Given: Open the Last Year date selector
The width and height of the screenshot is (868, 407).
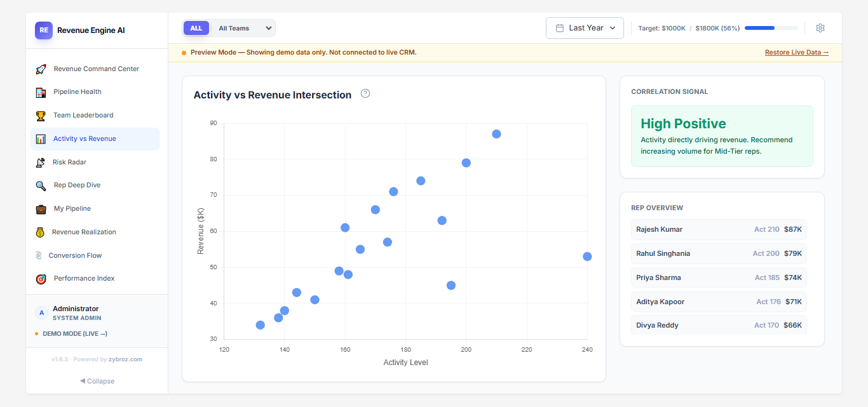Looking at the screenshot, I should click(x=585, y=28).
